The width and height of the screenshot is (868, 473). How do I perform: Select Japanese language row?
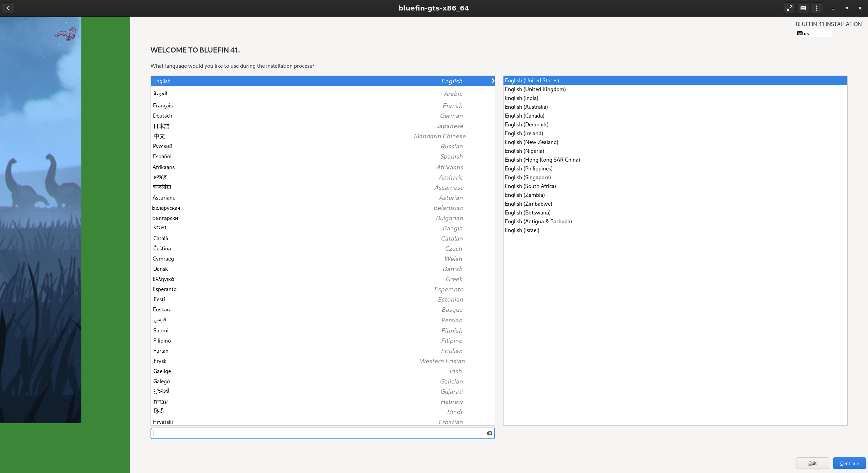pyautogui.click(x=305, y=126)
